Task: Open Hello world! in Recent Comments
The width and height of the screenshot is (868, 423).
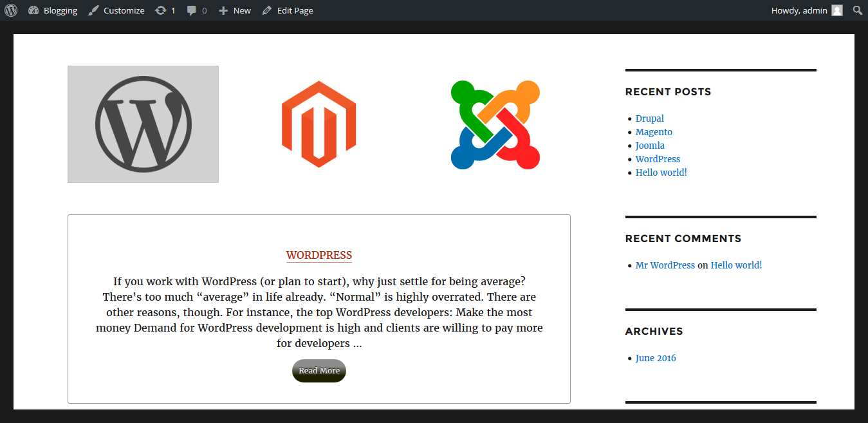Action: (736, 265)
